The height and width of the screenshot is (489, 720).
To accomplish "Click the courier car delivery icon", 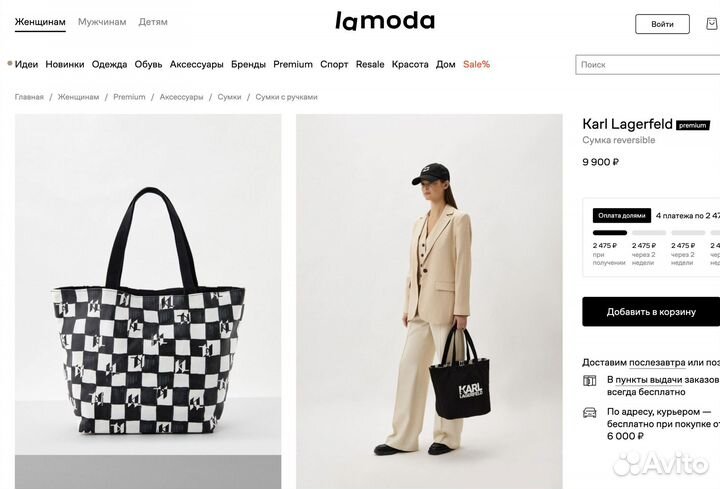I will coord(590,412).
